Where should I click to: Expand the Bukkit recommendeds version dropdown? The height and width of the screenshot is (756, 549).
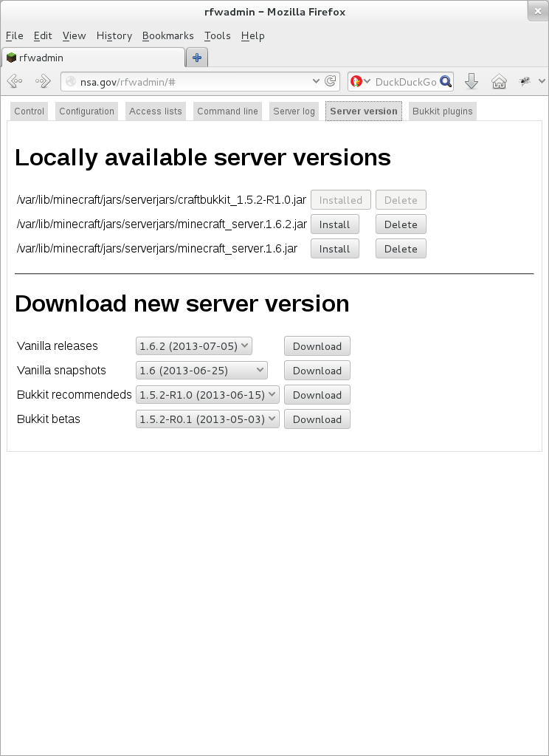pos(207,394)
